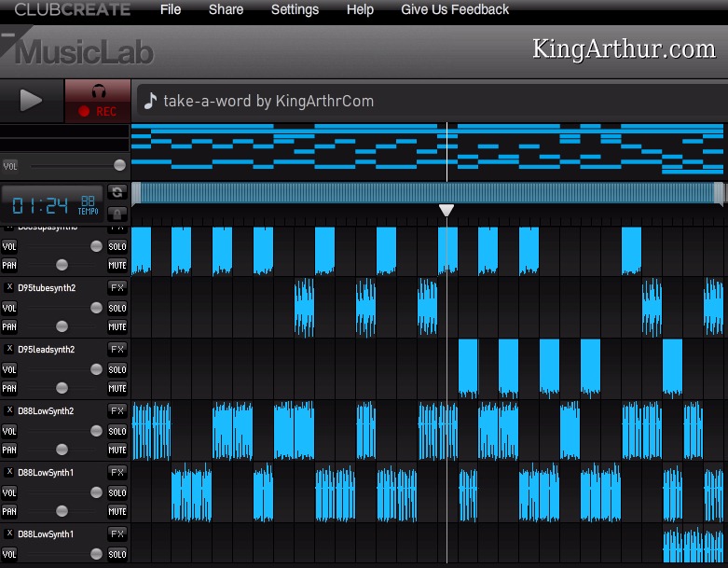
Task: Solo the D95tubesynth2 track
Action: [117, 308]
